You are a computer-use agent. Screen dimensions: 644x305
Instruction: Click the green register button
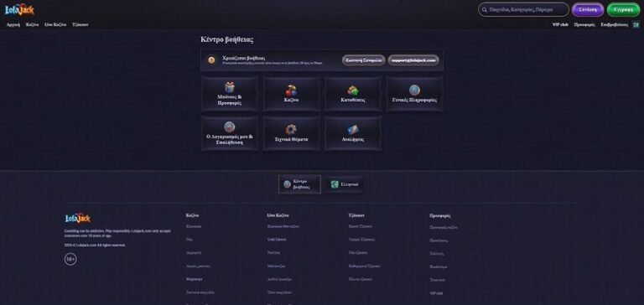[623, 9]
